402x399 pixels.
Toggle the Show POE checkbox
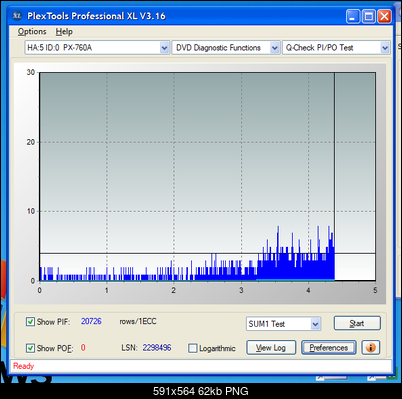pos(30,348)
